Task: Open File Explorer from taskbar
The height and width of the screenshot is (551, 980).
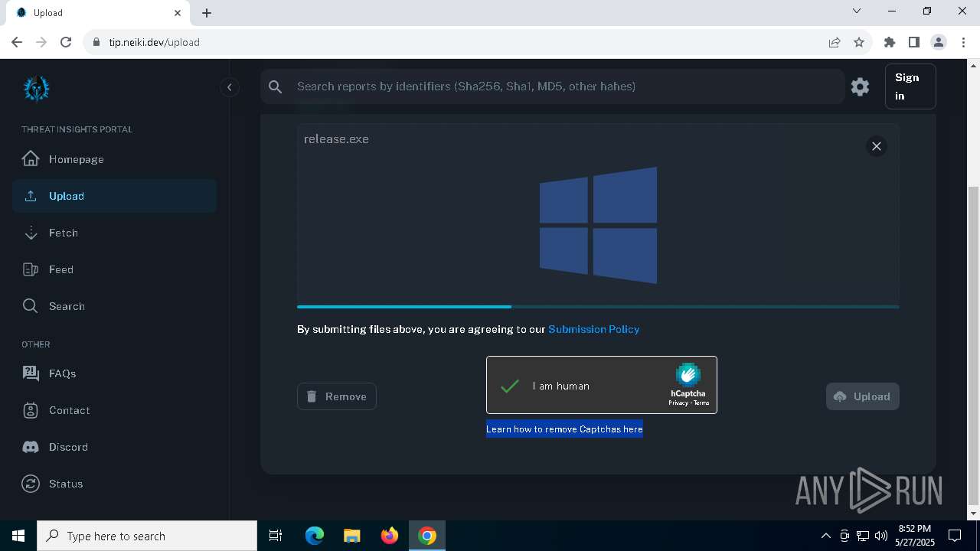Action: click(351, 536)
